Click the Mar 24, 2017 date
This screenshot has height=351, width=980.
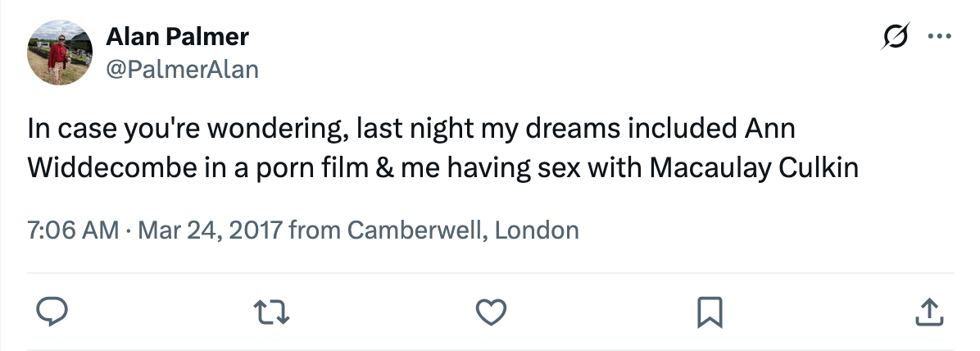pos(211,230)
